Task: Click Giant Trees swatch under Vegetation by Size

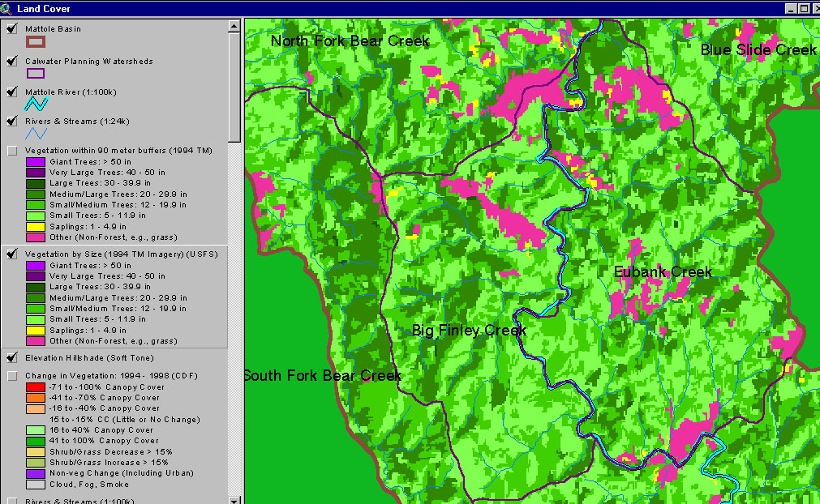Action: pos(36,266)
